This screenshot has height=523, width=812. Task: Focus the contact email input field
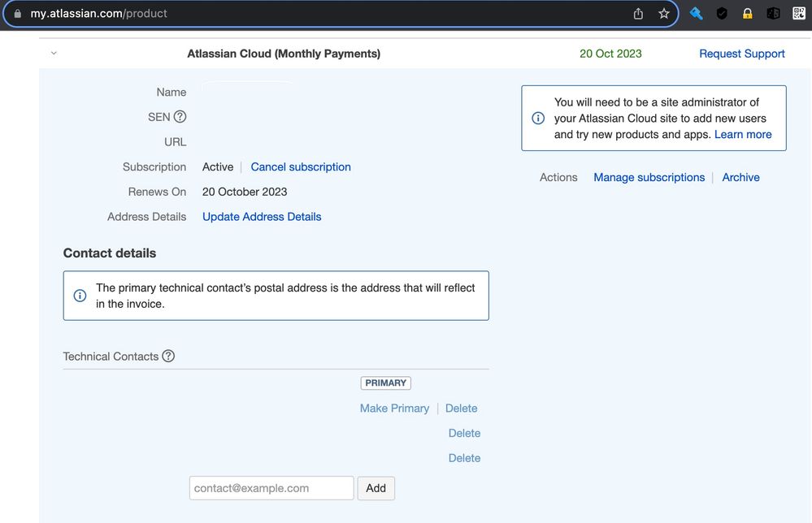pos(271,488)
